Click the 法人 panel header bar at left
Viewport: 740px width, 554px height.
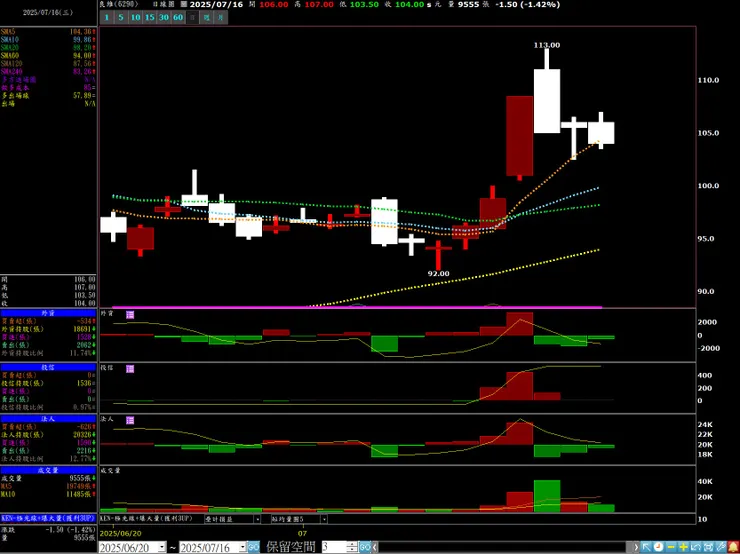click(48, 419)
